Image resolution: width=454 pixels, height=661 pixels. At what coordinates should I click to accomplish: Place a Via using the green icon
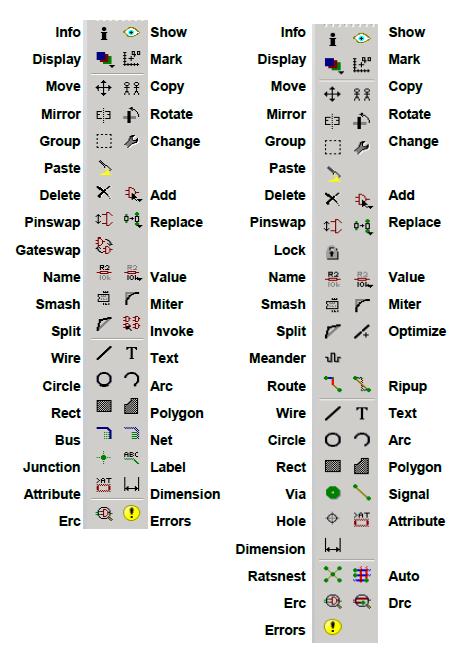pos(333,492)
